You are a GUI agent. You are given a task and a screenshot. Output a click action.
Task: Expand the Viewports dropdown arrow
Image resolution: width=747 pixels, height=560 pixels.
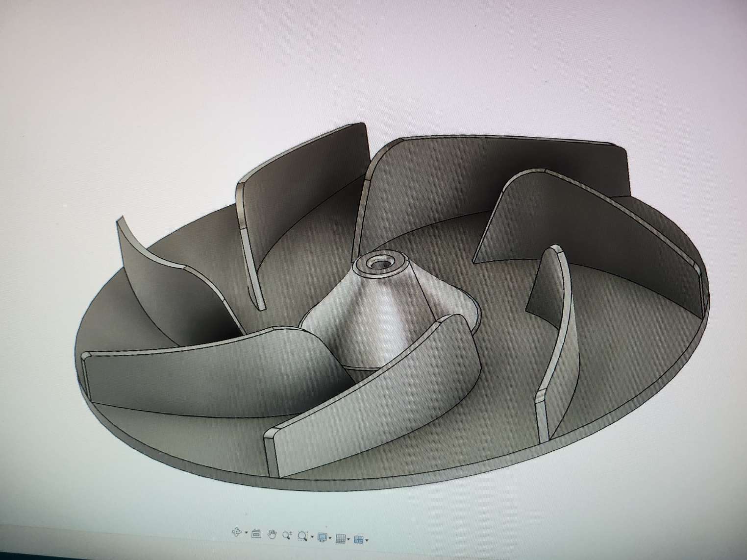[x=367, y=539]
